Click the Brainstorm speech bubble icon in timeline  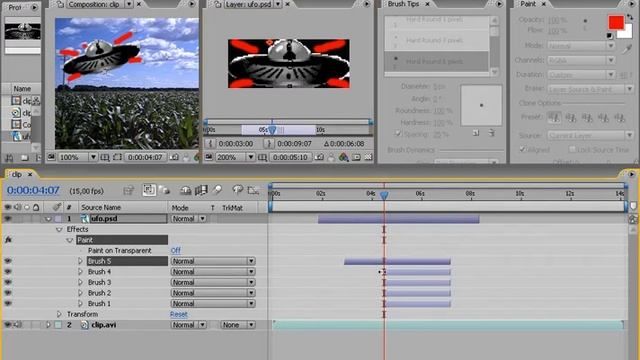coord(237,190)
